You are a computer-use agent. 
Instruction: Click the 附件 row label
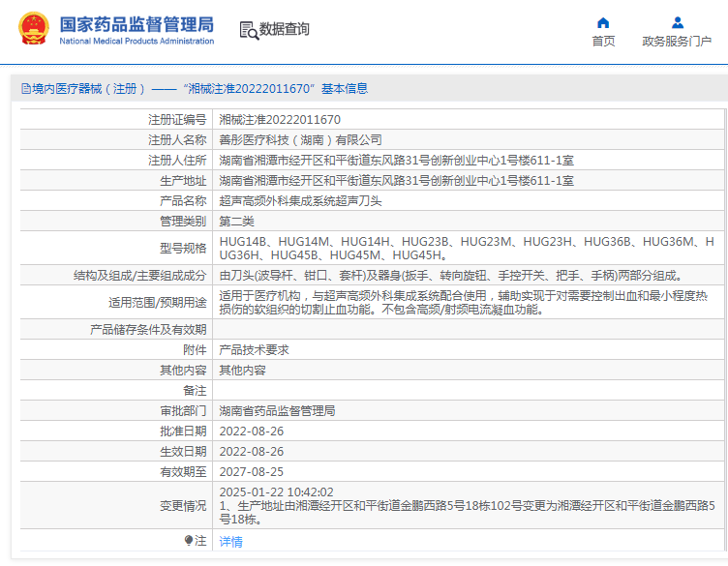click(195, 350)
